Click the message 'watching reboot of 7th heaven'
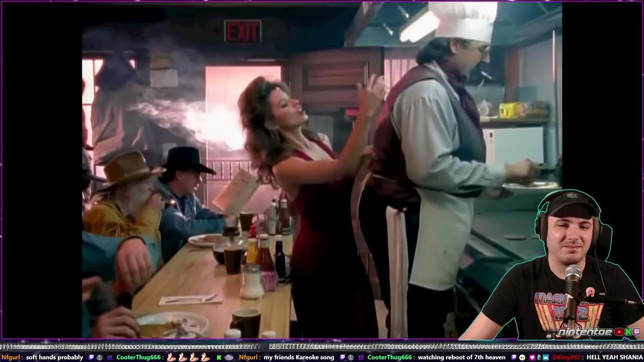 coord(461,357)
